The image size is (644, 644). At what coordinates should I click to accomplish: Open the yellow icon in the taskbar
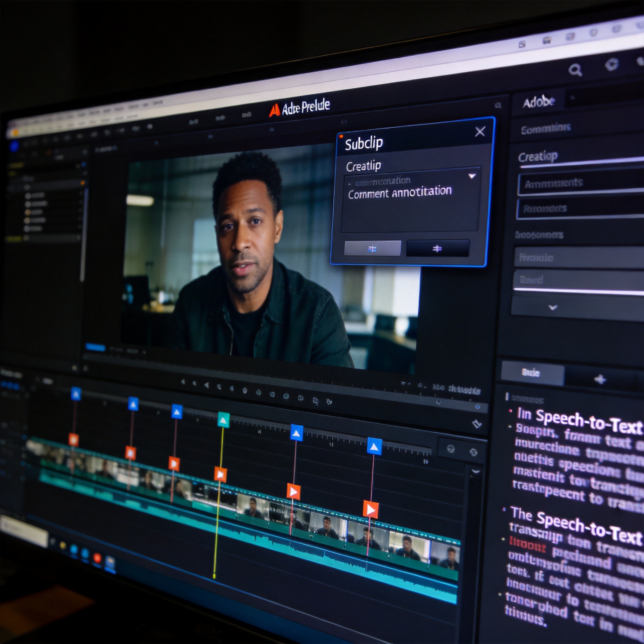pyautogui.click(x=63, y=545)
